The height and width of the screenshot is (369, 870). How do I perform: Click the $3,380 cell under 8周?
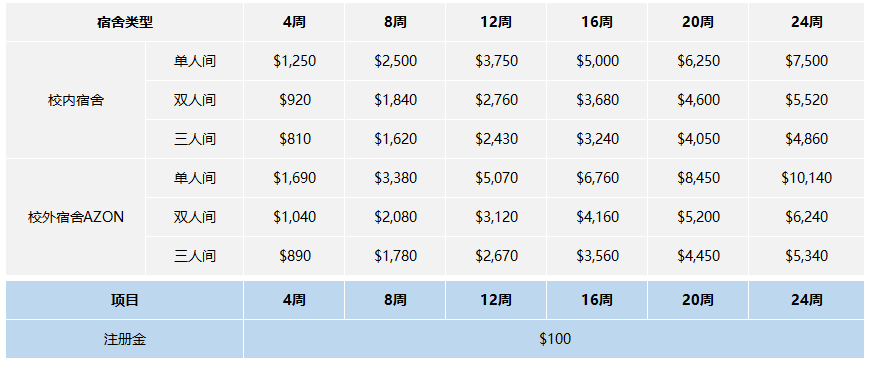395,178
